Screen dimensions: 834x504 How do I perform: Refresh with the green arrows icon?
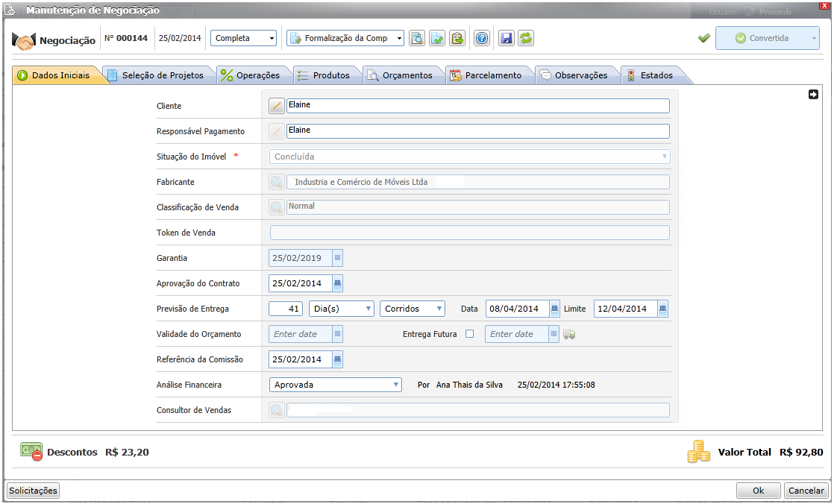[x=526, y=38]
